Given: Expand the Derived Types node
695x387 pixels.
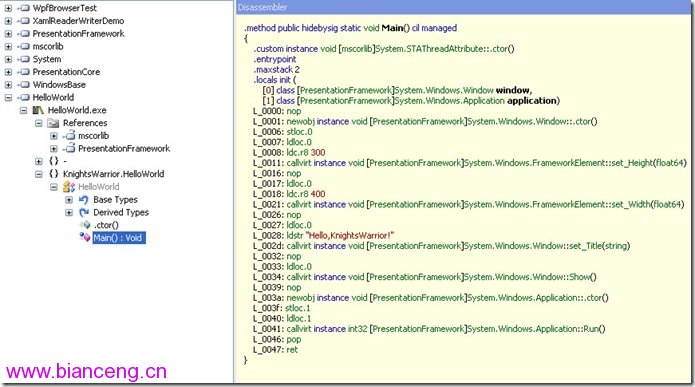Looking at the screenshot, I should click(x=69, y=213).
